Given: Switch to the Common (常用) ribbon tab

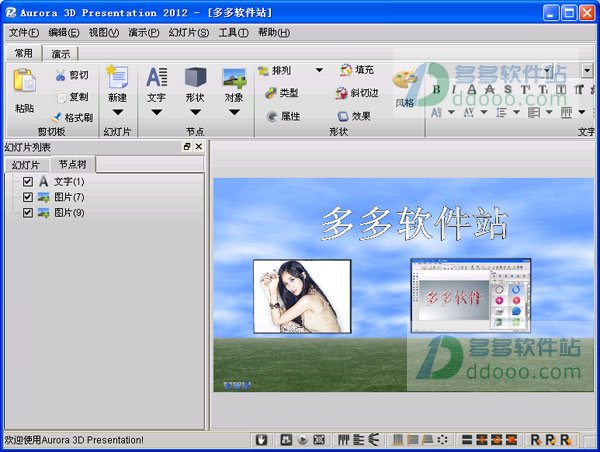Looking at the screenshot, I should [x=24, y=53].
